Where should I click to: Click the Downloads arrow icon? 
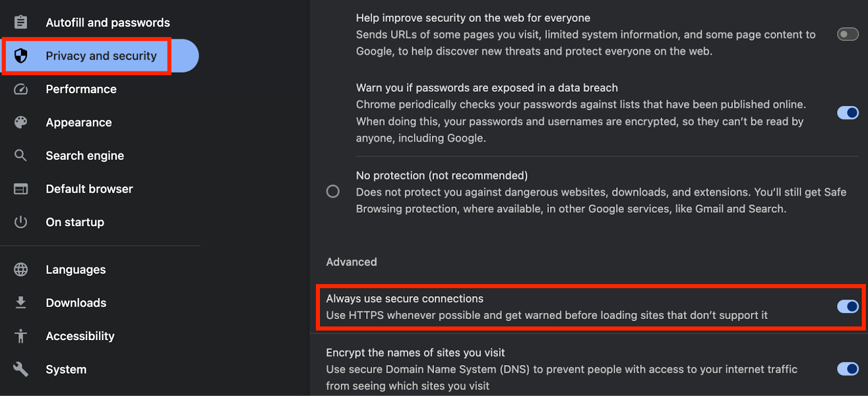(21, 303)
